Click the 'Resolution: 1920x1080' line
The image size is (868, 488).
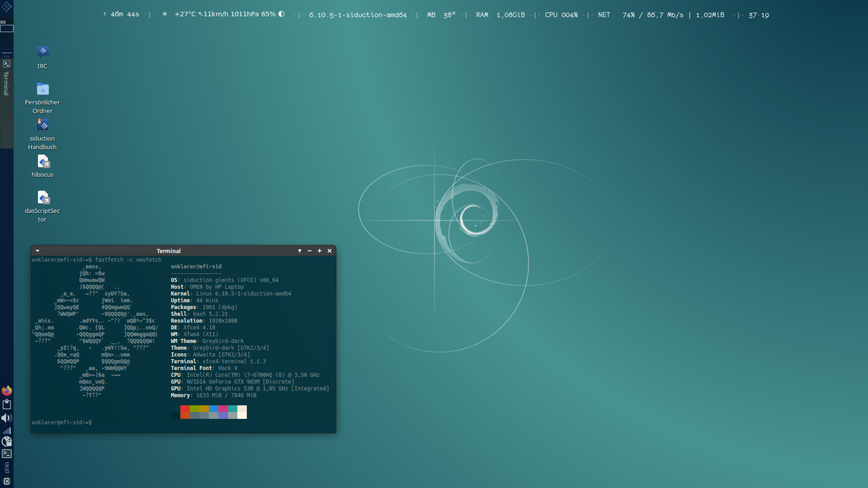[x=204, y=321]
